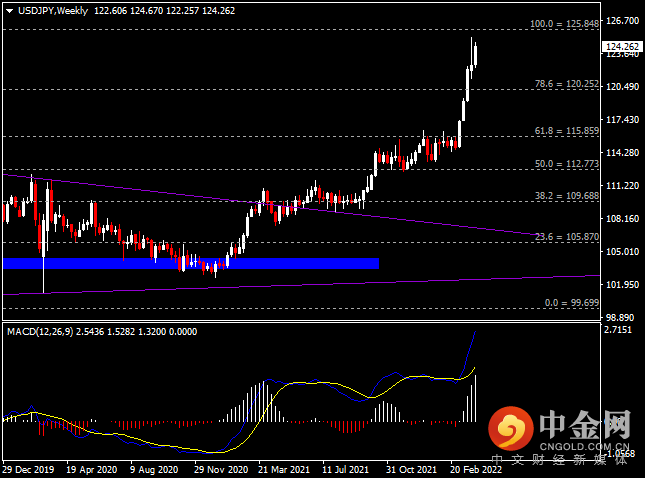Select the 23.6 = 105.870 Fibonacci label
Screen dimensions: 645x478
click(x=566, y=237)
